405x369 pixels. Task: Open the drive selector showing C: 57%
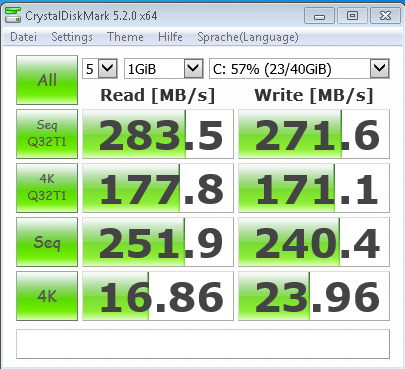point(299,69)
